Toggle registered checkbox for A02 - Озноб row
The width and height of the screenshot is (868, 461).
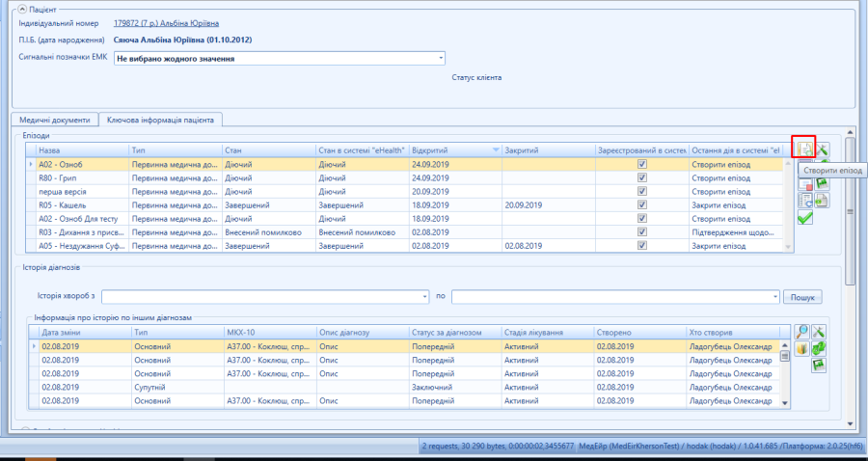point(642,164)
